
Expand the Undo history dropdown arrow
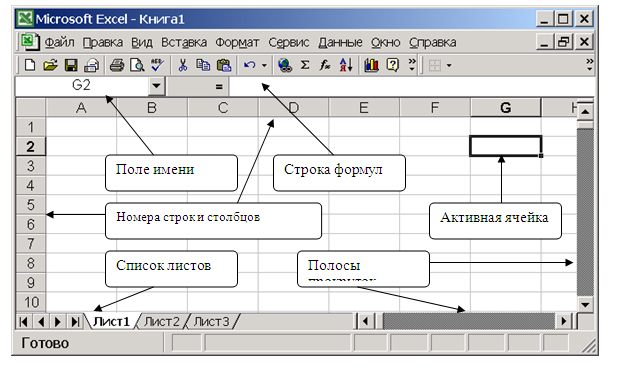(x=264, y=65)
